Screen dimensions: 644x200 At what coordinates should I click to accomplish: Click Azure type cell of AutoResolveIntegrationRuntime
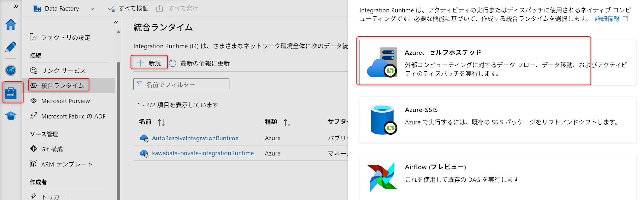tap(273, 138)
